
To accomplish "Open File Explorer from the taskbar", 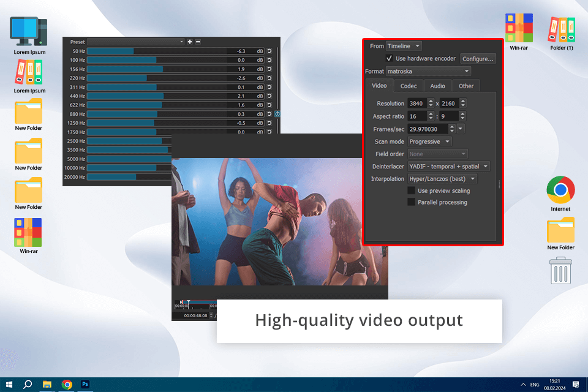I will pyautogui.click(x=47, y=385).
